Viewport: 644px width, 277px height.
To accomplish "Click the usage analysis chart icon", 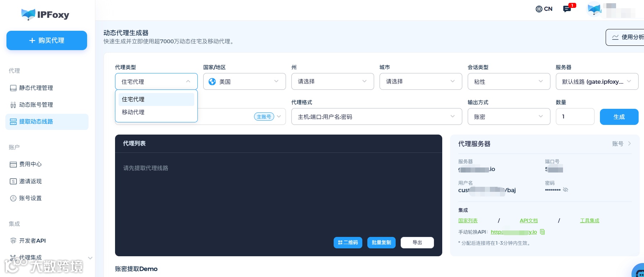I will coord(615,37).
